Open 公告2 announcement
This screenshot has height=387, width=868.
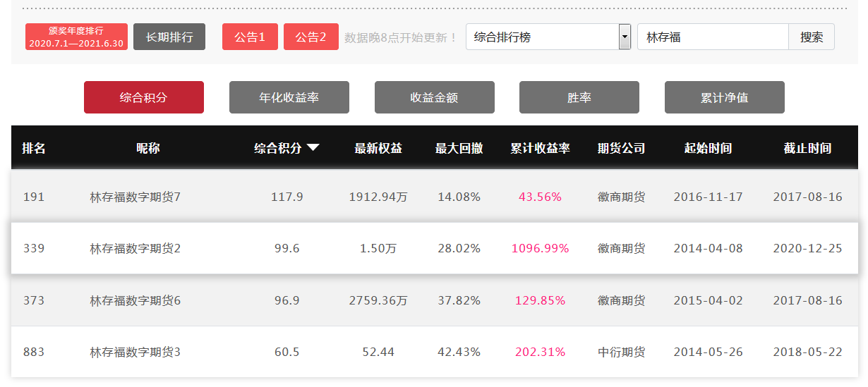click(311, 37)
